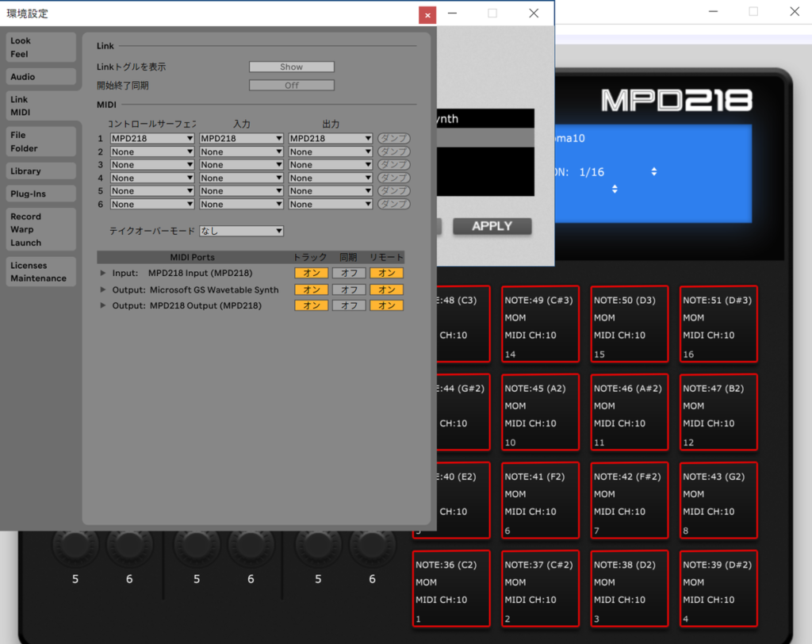The height and width of the screenshot is (644, 812).
Task: Open input dropdown for row 1 MPD218
Action: coord(241,138)
